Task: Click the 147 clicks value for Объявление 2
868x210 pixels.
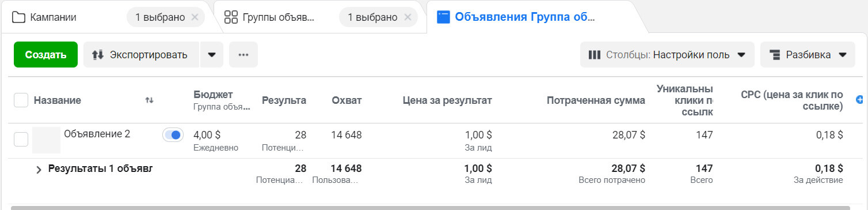Action: click(705, 135)
